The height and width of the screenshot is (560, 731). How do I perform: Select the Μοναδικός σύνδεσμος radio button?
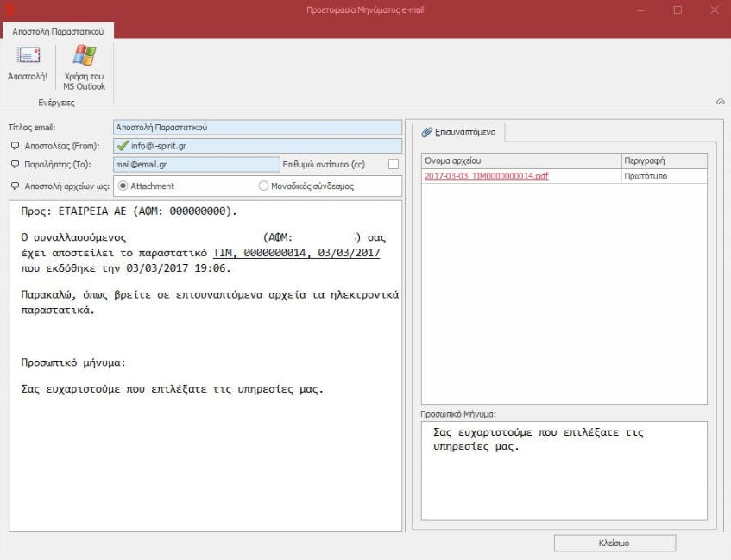pyautogui.click(x=263, y=186)
